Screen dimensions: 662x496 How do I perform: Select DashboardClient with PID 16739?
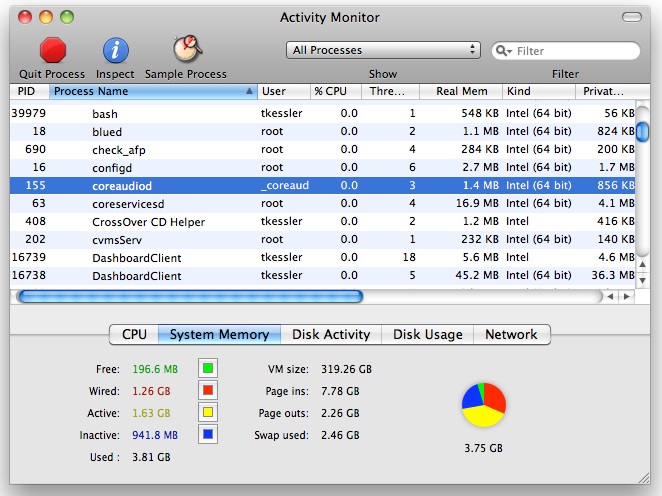pos(323,257)
